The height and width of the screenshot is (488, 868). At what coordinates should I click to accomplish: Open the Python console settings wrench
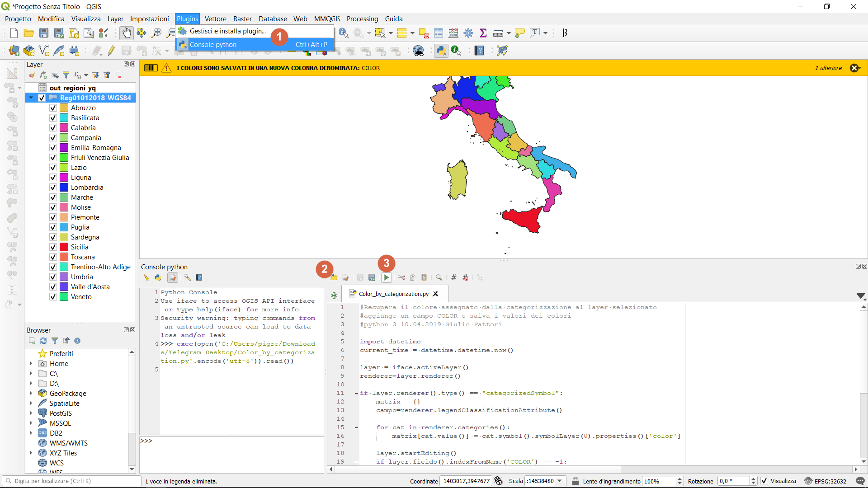[x=187, y=277]
